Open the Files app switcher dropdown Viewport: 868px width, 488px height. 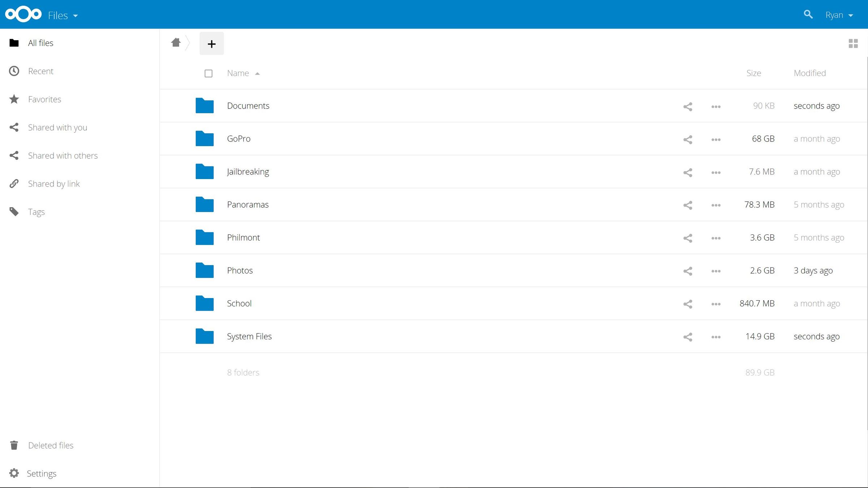(x=62, y=15)
